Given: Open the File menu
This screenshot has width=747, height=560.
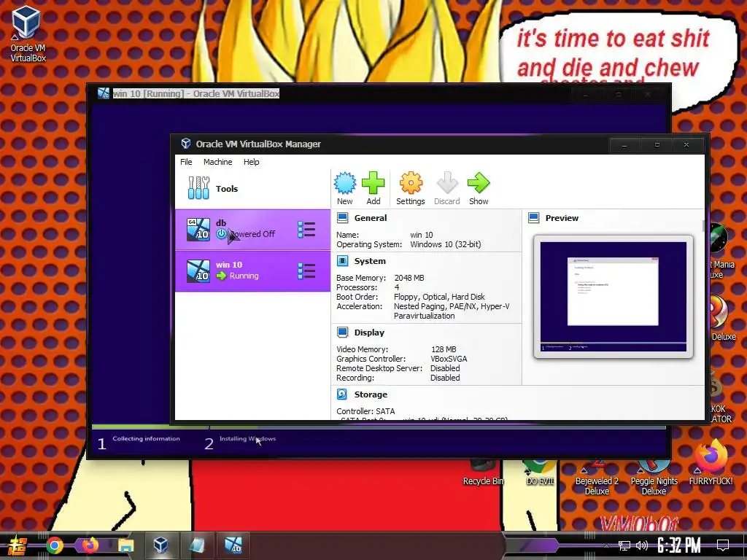Looking at the screenshot, I should [x=186, y=162].
